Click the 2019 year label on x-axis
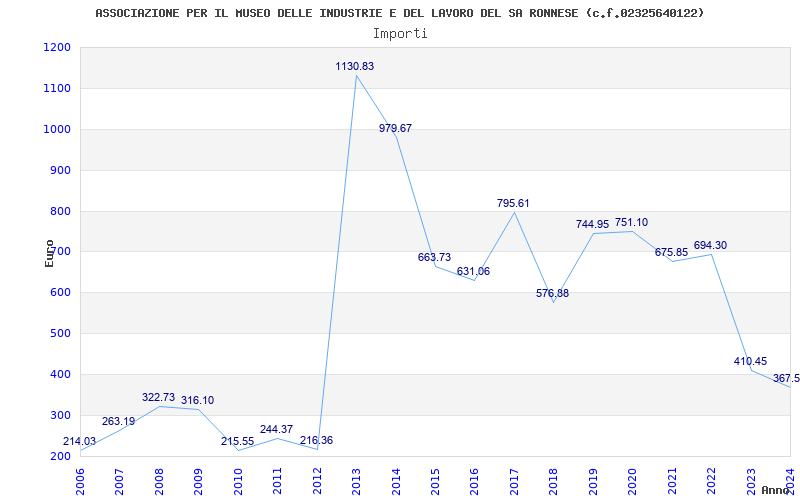 [593, 481]
